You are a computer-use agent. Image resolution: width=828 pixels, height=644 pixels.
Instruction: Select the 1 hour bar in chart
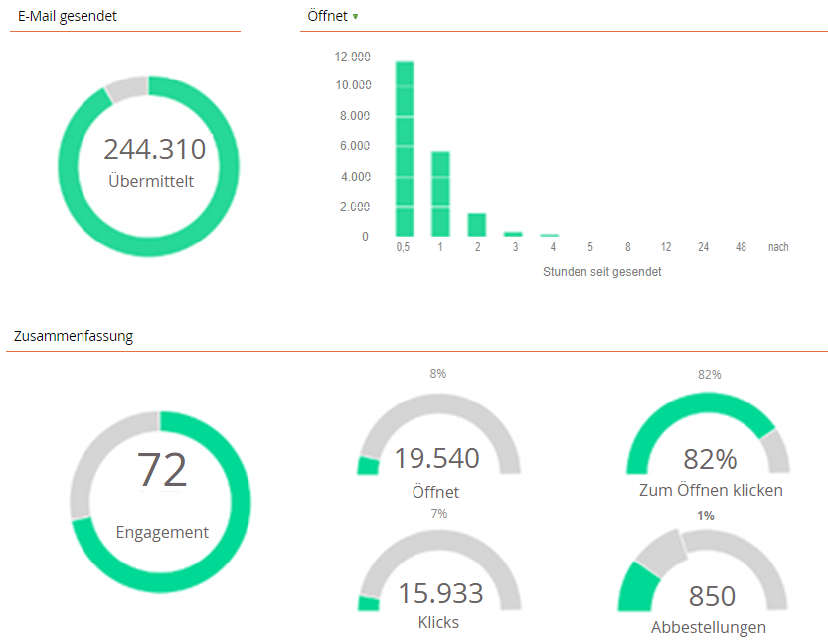(440, 194)
